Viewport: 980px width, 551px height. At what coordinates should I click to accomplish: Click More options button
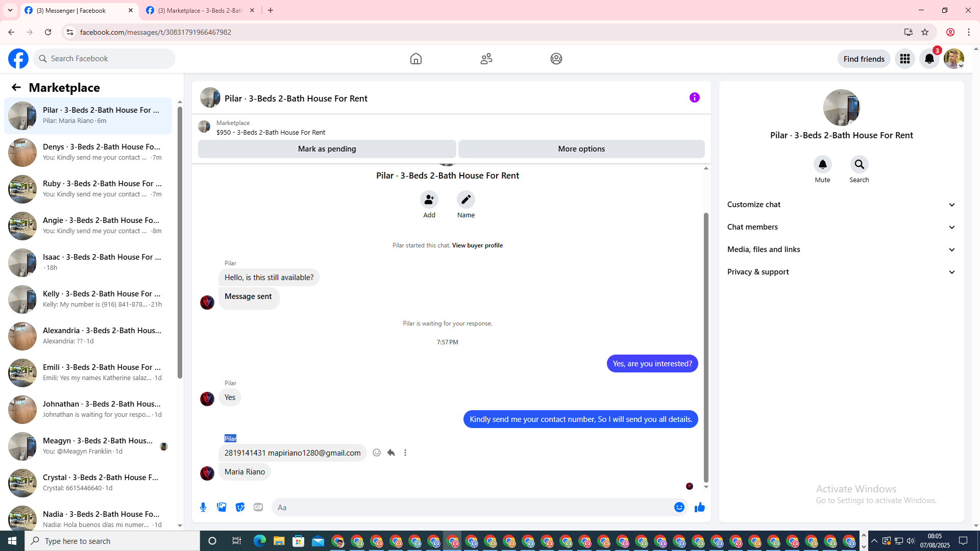[581, 149]
